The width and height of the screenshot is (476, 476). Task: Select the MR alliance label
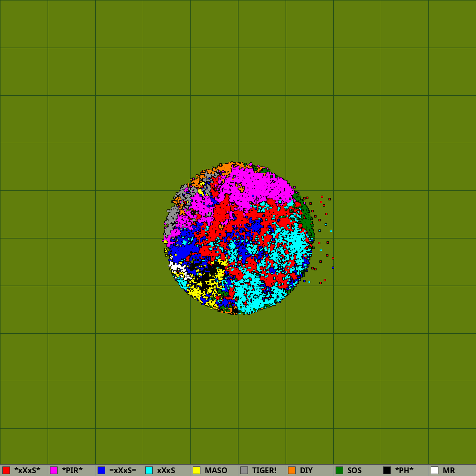[449, 470]
